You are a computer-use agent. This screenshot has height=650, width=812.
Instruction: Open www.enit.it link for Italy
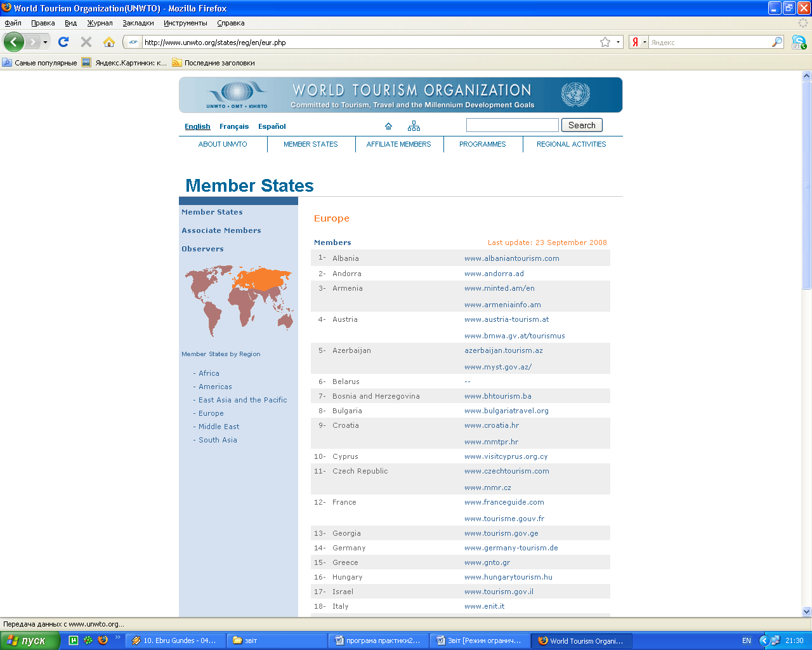(x=485, y=606)
